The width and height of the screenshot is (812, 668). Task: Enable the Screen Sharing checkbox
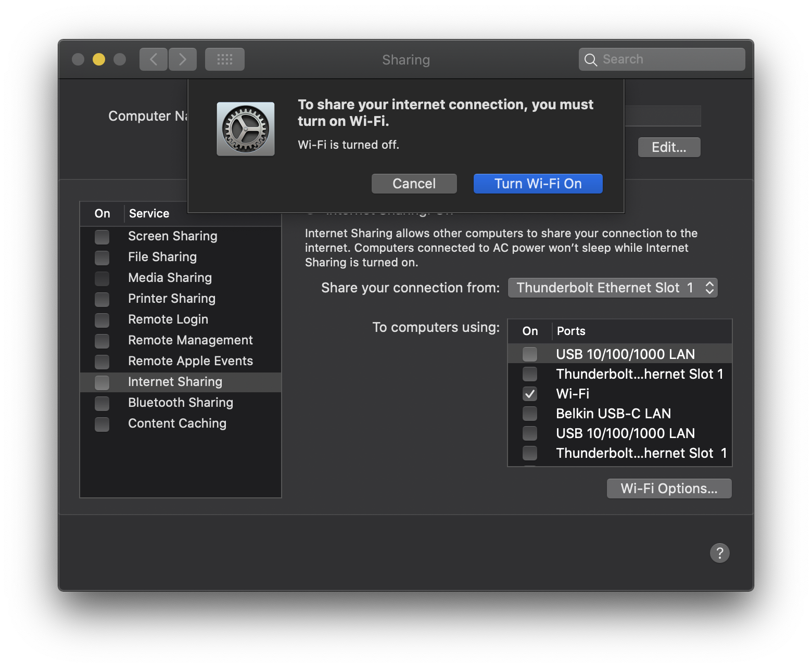tap(102, 237)
